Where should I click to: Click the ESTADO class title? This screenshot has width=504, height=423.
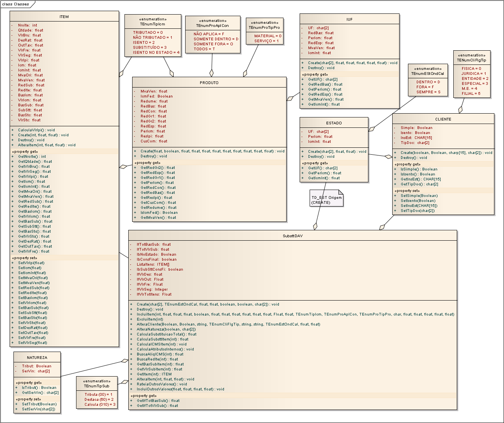coord(334,123)
